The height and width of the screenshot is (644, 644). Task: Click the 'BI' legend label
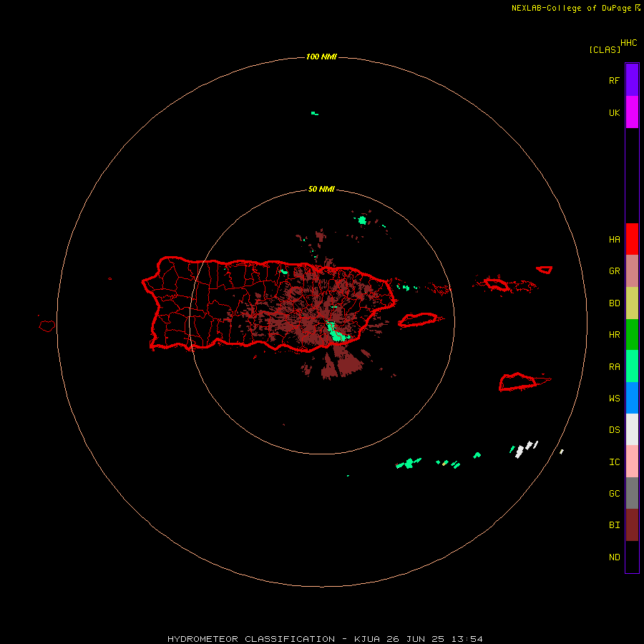coord(614,525)
